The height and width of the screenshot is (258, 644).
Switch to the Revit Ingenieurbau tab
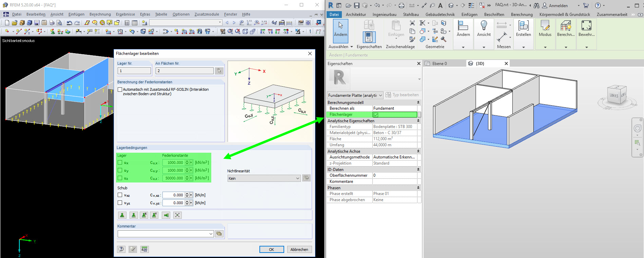click(x=384, y=15)
